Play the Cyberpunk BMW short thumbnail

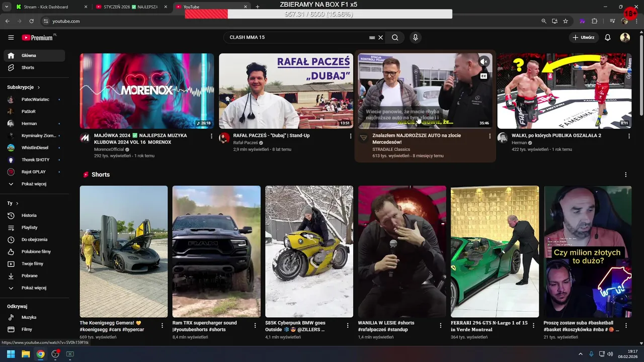coord(309,251)
